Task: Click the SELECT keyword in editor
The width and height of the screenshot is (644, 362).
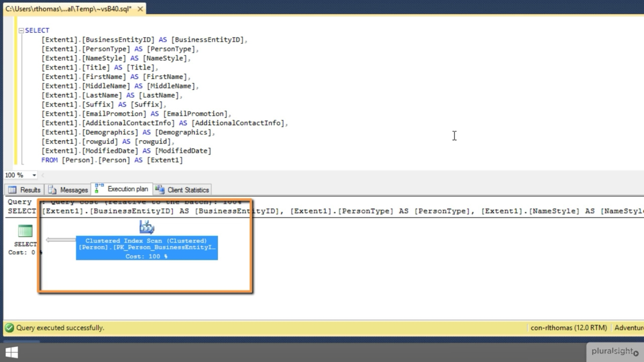Action: (37, 31)
